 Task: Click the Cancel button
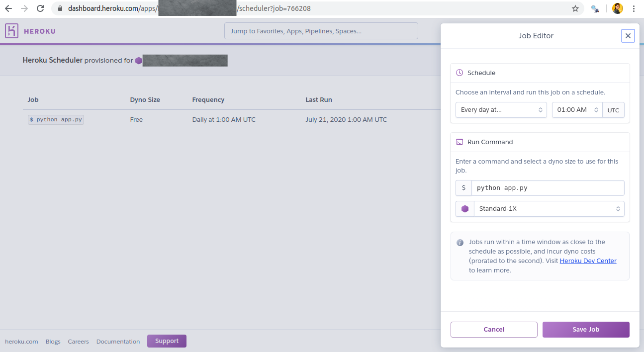click(x=494, y=330)
